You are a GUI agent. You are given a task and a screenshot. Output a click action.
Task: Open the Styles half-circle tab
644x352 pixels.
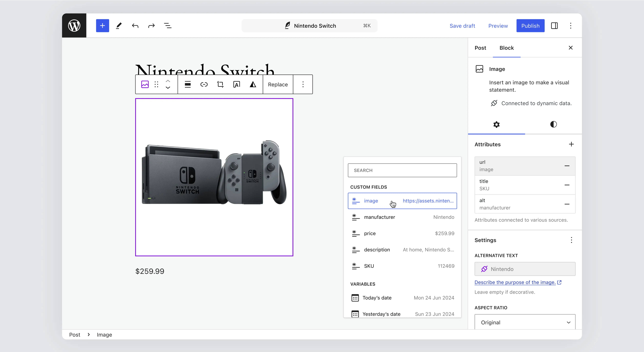tap(553, 124)
